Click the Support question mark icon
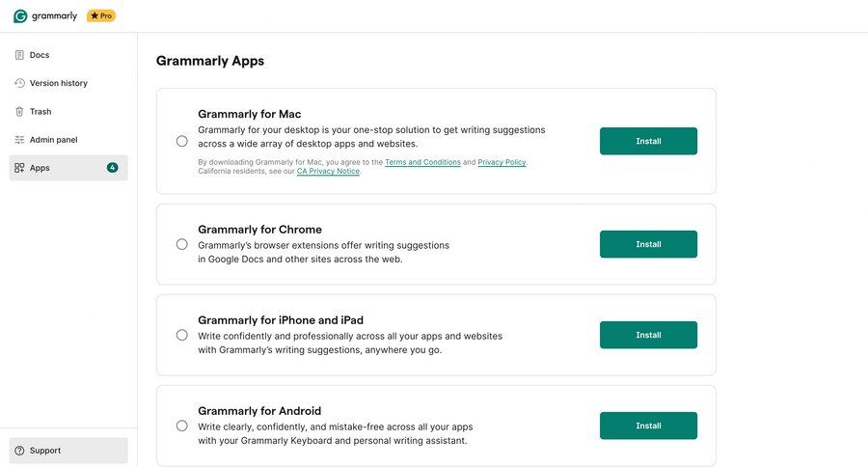The height and width of the screenshot is (467, 868). click(x=19, y=451)
